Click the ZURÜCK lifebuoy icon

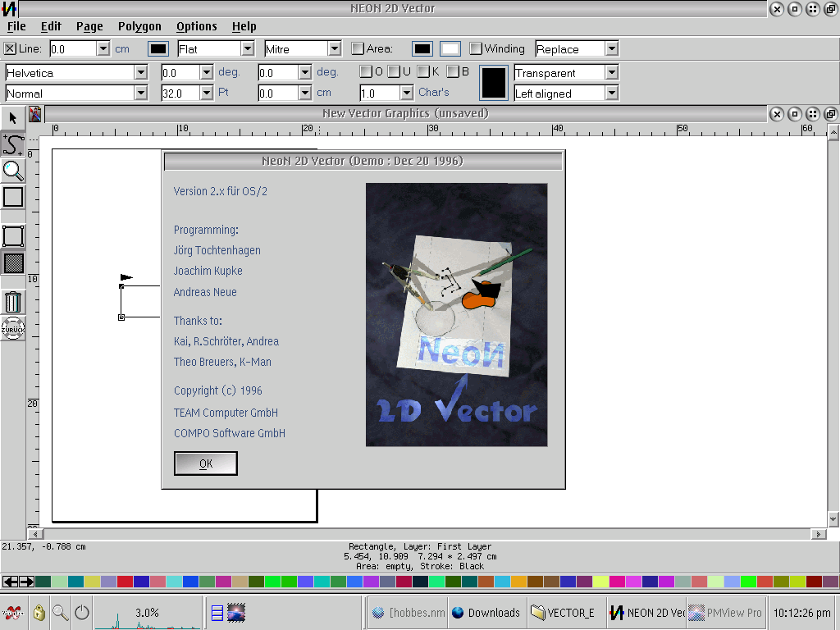(13, 328)
